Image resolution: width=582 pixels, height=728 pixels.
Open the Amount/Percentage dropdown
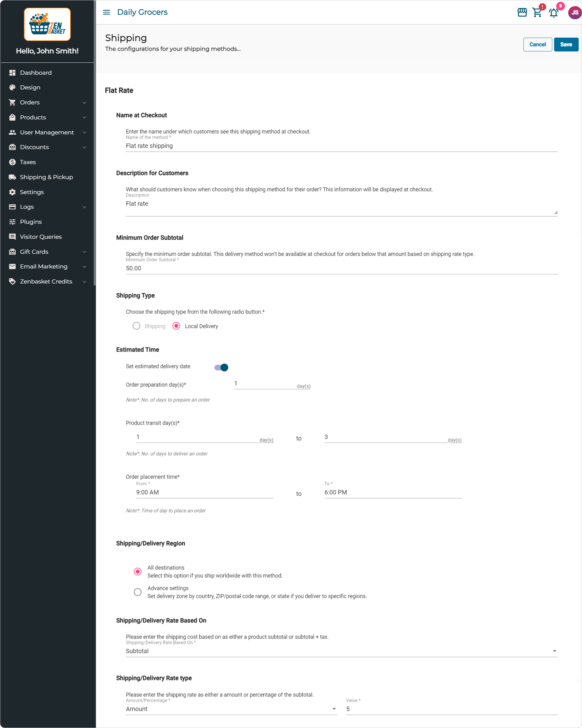click(x=231, y=709)
